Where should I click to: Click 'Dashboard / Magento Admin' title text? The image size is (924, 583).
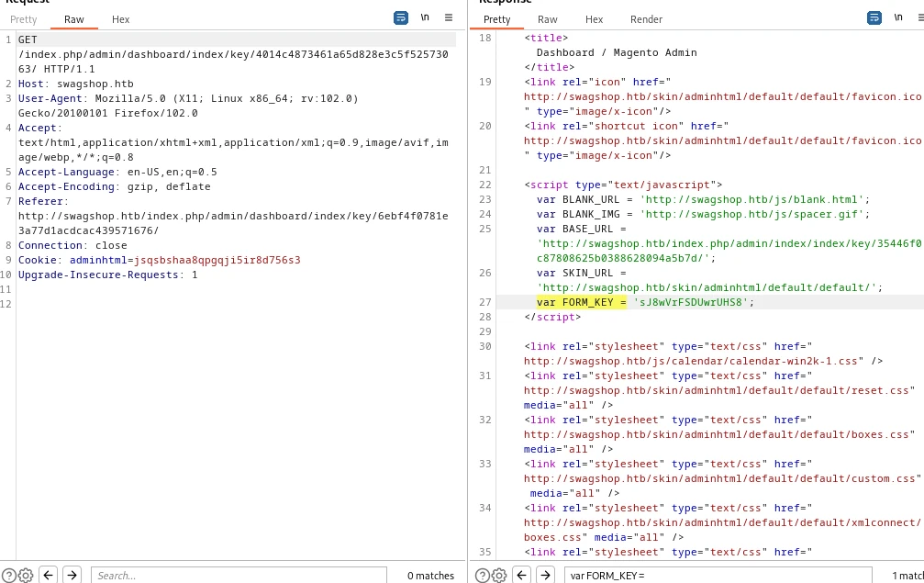click(x=617, y=52)
